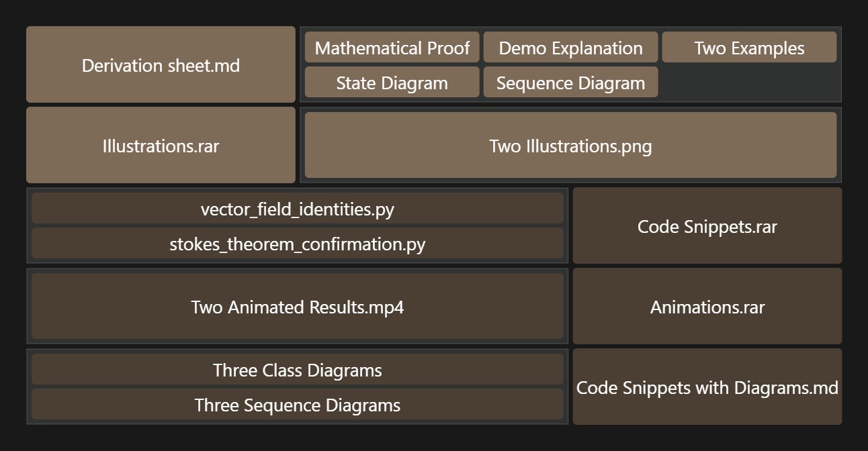Select vector_field_identities.py file
The image size is (868, 451).
(297, 209)
